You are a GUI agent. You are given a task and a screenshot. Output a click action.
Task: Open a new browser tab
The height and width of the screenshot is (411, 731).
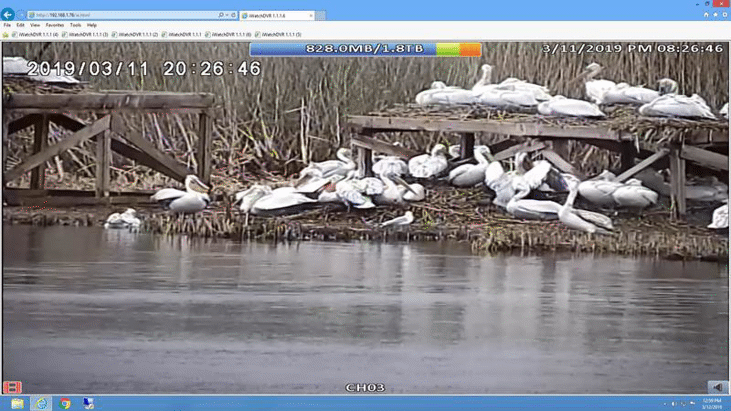[321, 15]
